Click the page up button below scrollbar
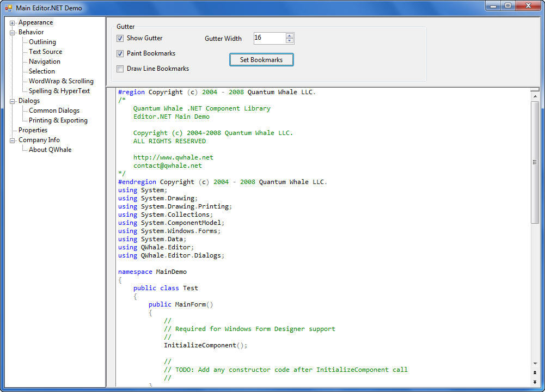The width and height of the screenshot is (545, 392). (x=535, y=372)
